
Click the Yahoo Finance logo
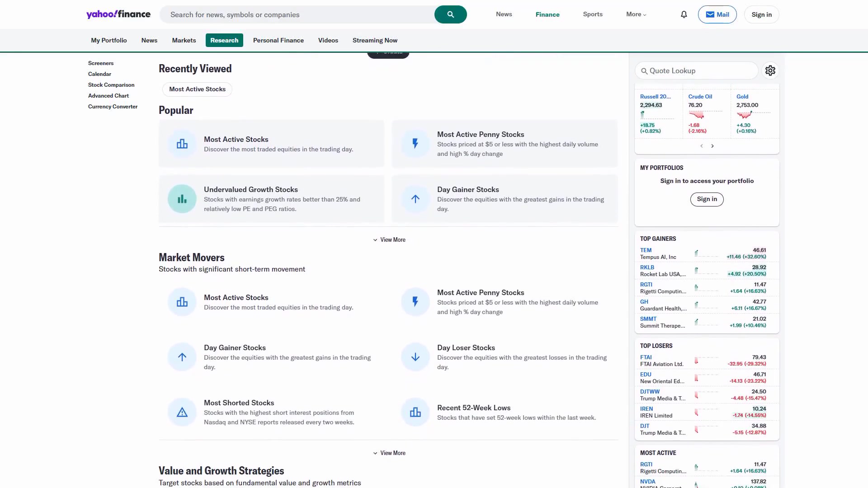[x=118, y=14]
